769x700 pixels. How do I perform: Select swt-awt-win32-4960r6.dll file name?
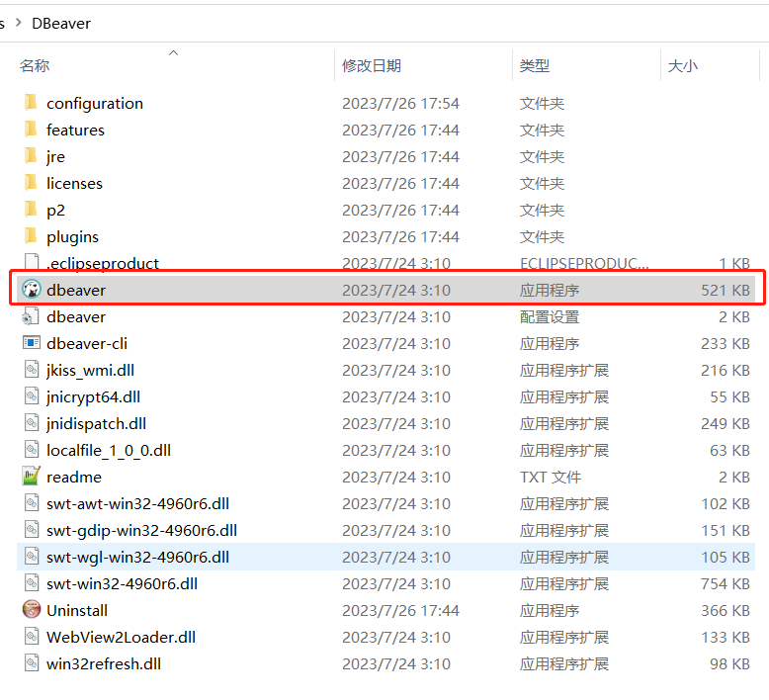point(137,503)
